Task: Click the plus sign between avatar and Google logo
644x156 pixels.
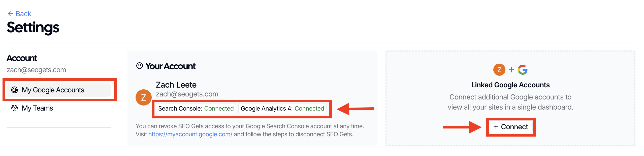Action: tap(511, 70)
